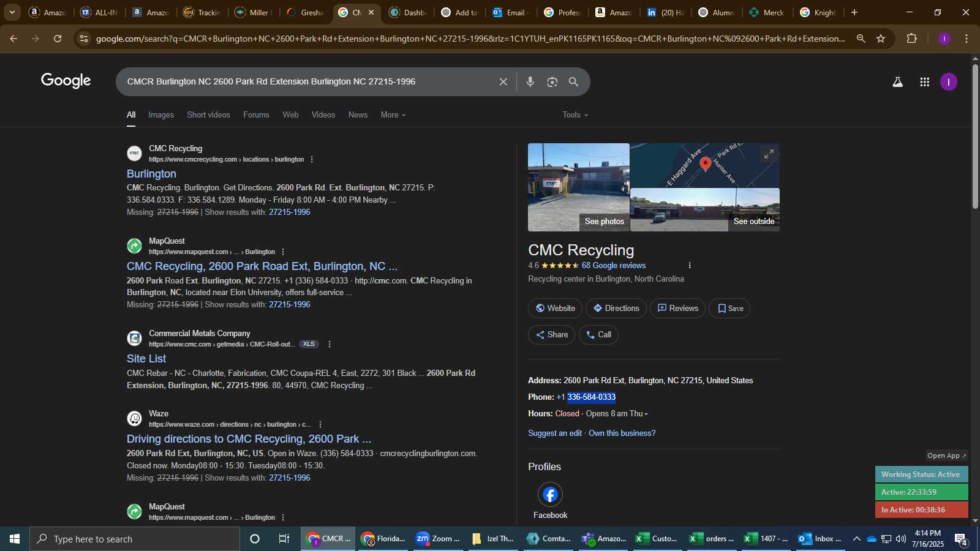Open Google Lens image search
980x551 pixels.
pyautogui.click(x=552, y=82)
